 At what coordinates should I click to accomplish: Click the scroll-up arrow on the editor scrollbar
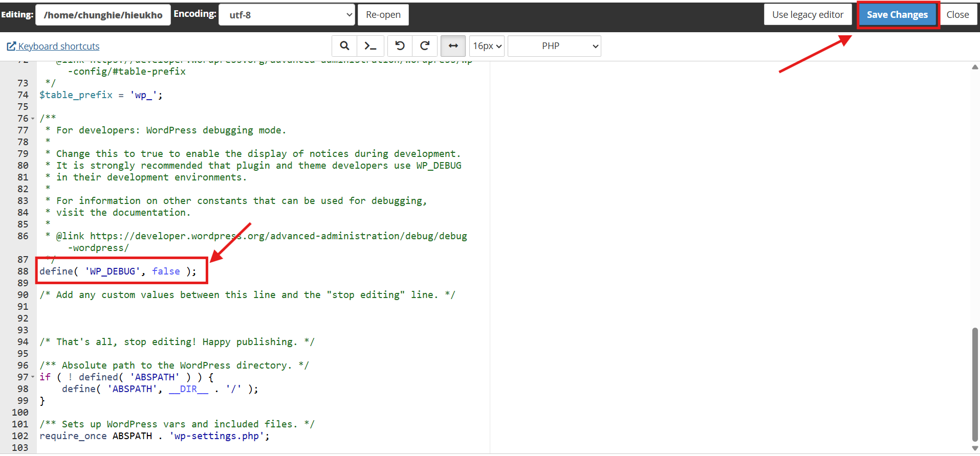(x=974, y=67)
